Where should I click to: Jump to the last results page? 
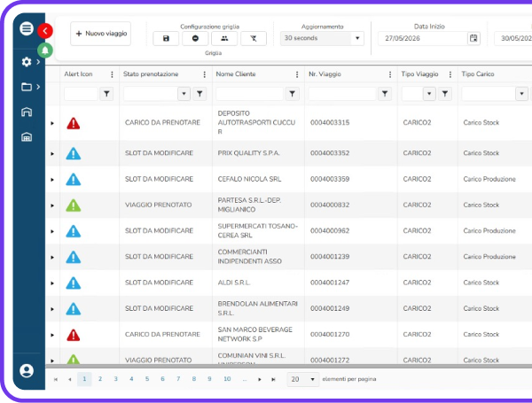(273, 379)
